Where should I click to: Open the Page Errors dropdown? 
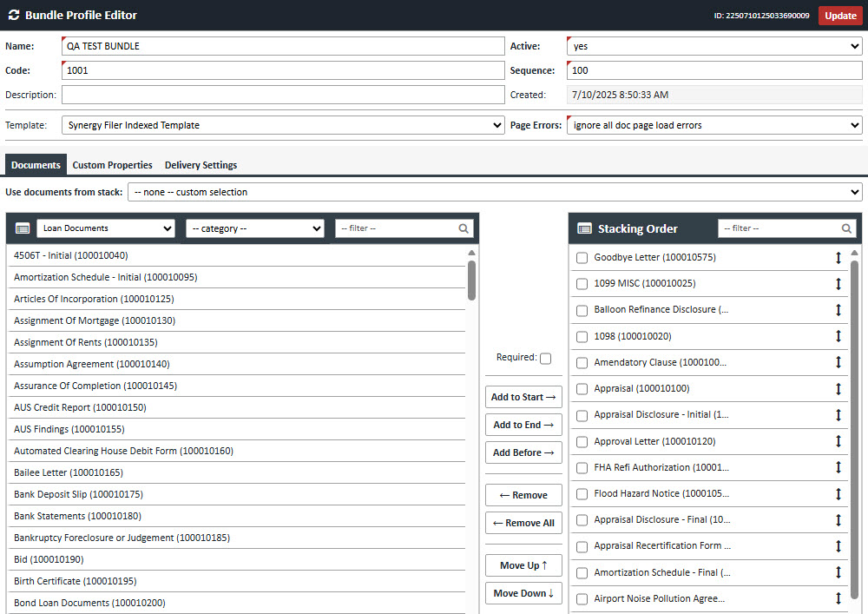(x=714, y=125)
